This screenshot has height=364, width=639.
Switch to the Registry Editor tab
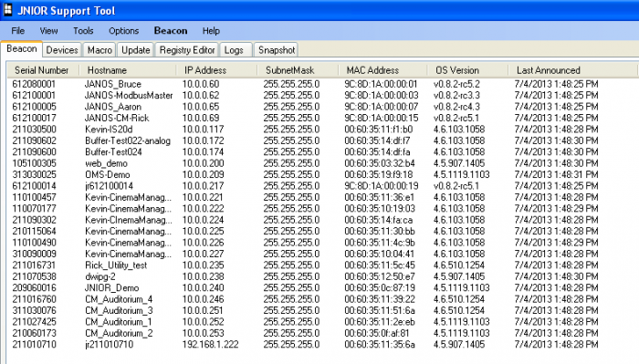(187, 50)
